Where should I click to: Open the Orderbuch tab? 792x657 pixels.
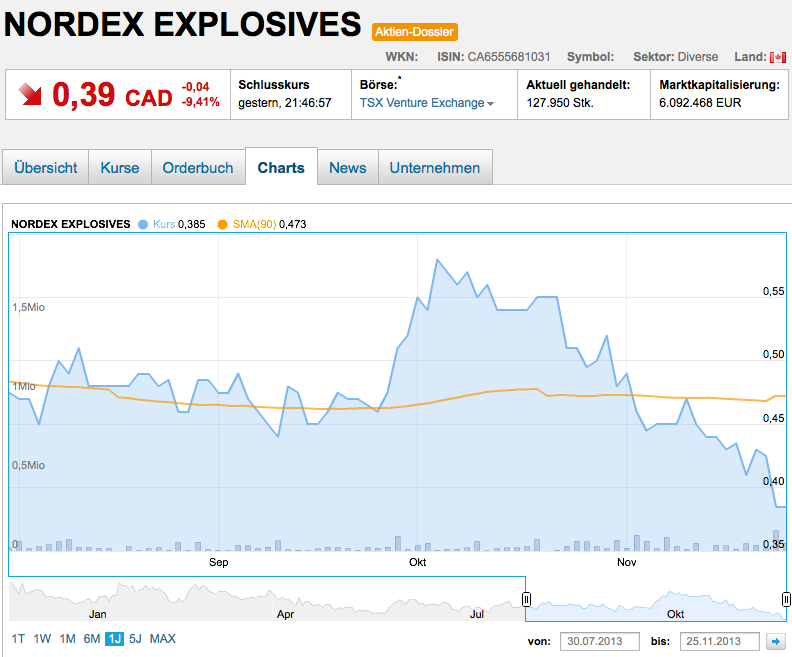click(x=198, y=168)
